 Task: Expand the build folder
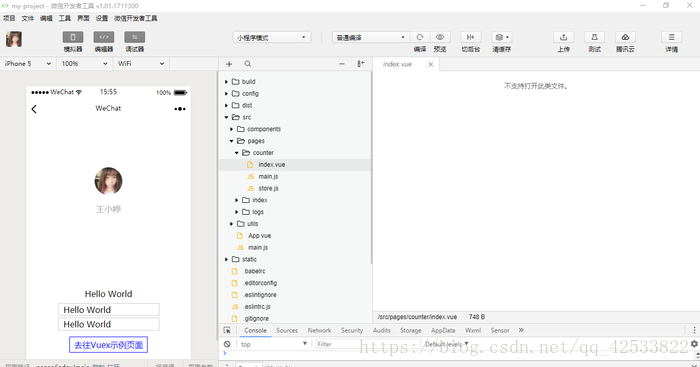pos(226,82)
